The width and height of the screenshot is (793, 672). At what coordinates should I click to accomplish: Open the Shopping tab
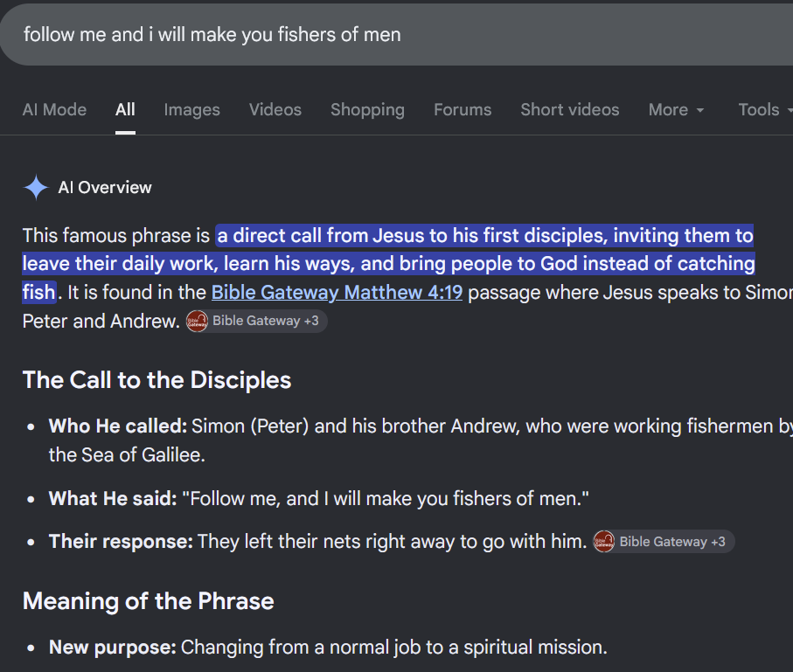coord(368,110)
